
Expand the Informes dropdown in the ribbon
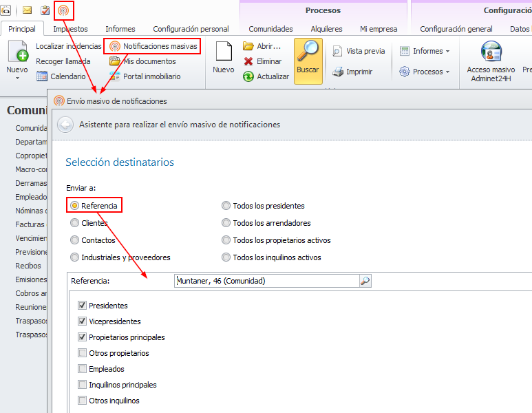(425, 51)
